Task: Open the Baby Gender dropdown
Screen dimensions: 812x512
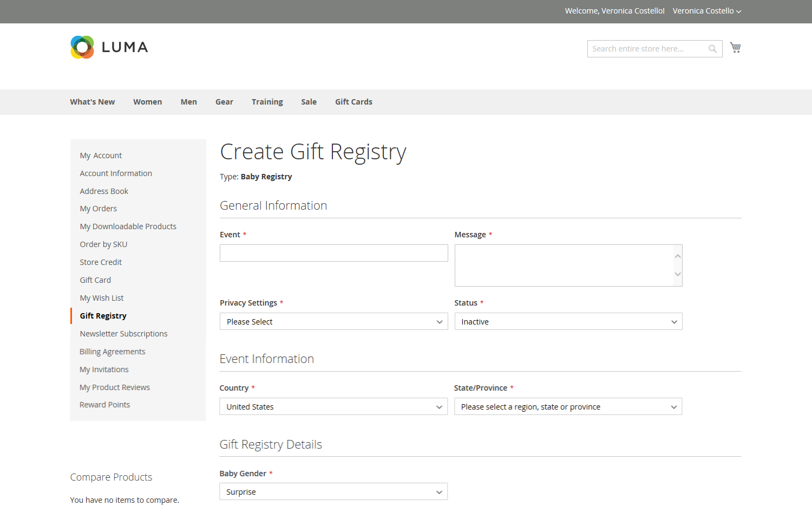Action: click(333, 491)
